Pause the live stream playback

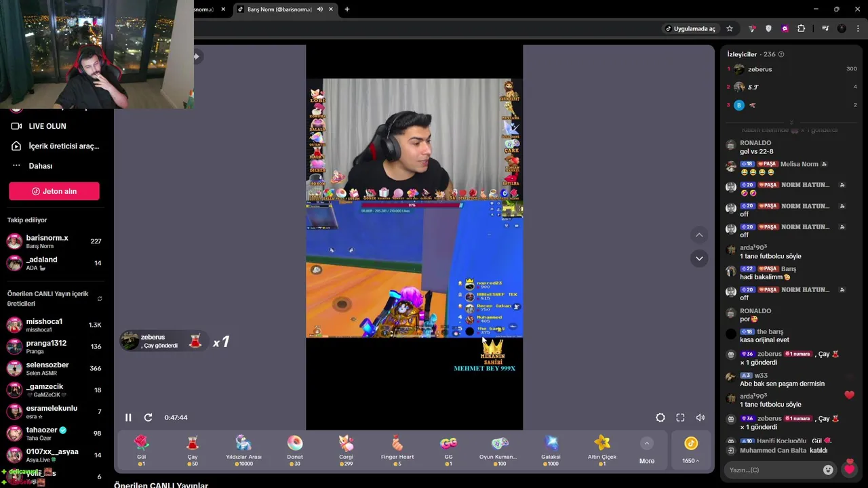[128, 418]
